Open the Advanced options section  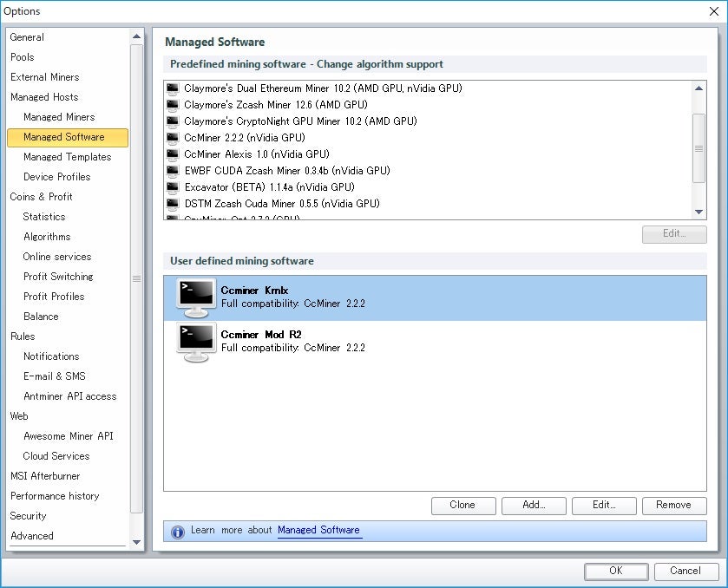tap(31, 536)
